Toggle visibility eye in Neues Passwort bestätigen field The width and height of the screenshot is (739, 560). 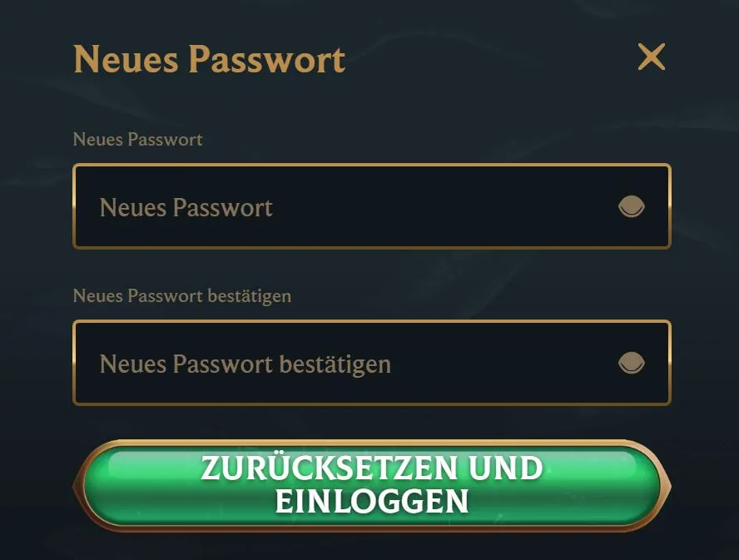click(631, 363)
